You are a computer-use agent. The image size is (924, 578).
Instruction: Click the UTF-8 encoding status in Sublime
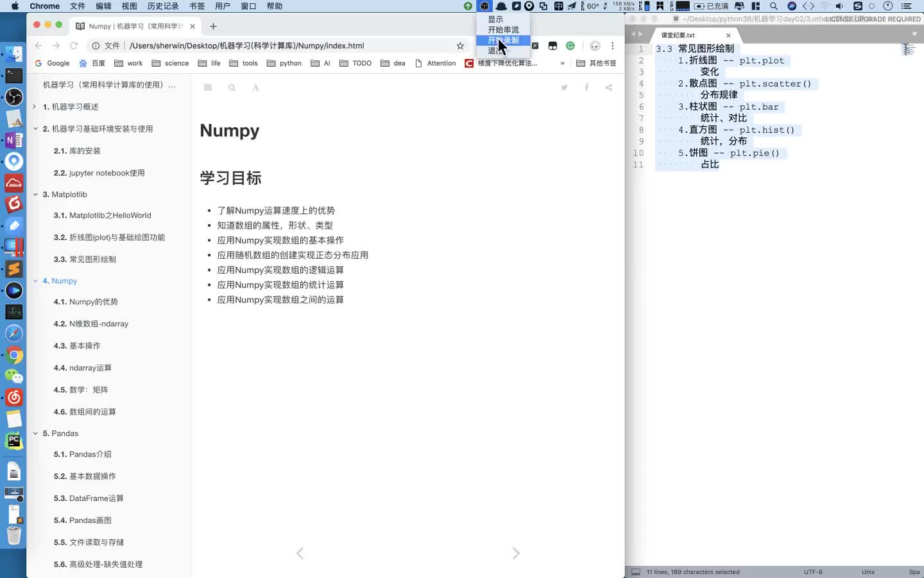(813, 572)
